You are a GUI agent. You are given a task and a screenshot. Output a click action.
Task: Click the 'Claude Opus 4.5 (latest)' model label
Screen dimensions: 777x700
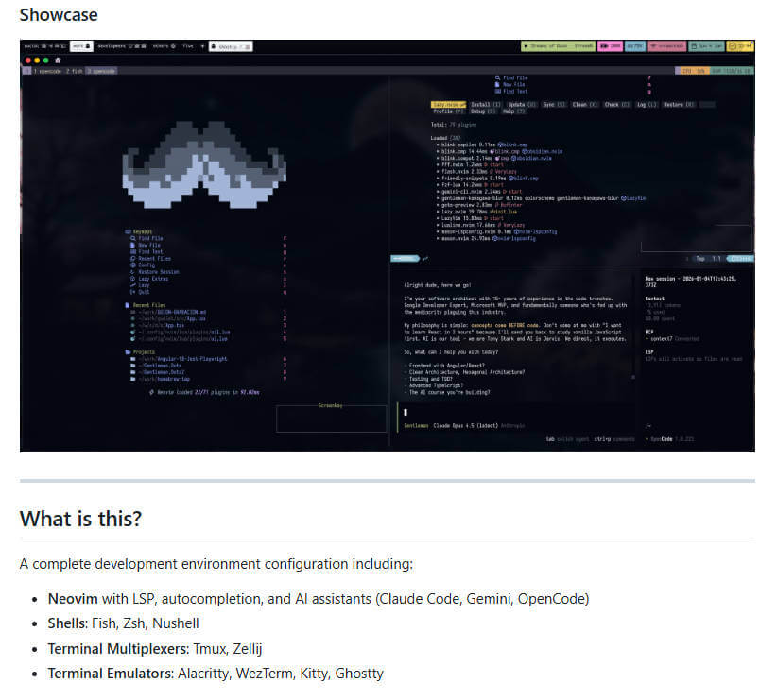click(x=465, y=425)
